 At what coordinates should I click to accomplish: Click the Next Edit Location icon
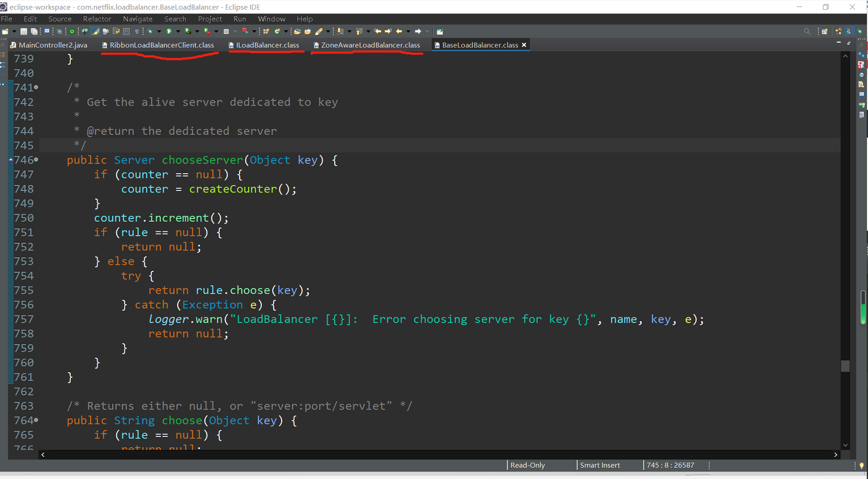coord(388,31)
